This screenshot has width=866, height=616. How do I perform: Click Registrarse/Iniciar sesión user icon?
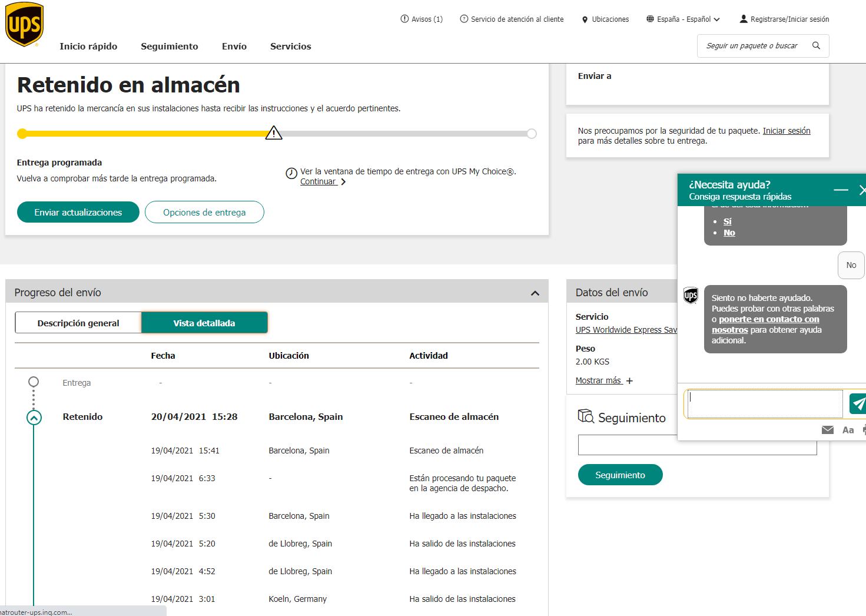744,19
